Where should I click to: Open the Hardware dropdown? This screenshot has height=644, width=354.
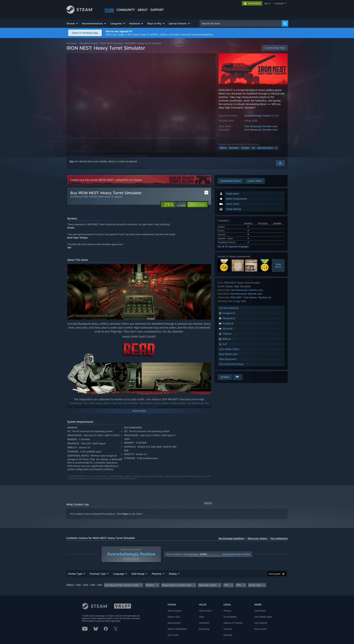pyautogui.click(x=136, y=23)
